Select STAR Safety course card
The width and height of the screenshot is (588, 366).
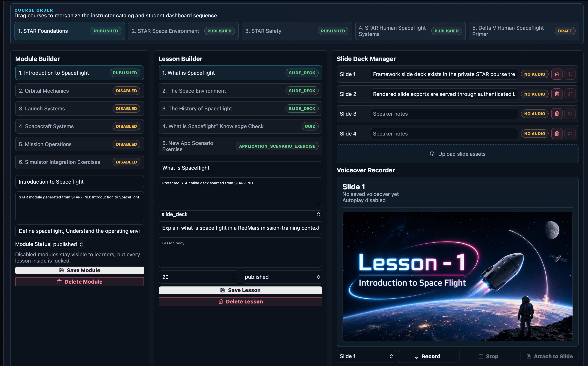coord(297,31)
